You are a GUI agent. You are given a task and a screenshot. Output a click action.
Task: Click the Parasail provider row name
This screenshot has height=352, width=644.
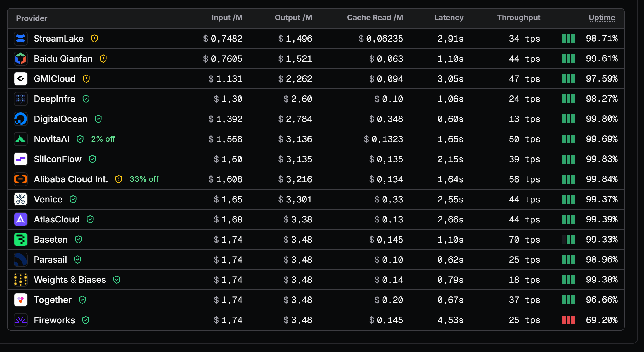[50, 260]
